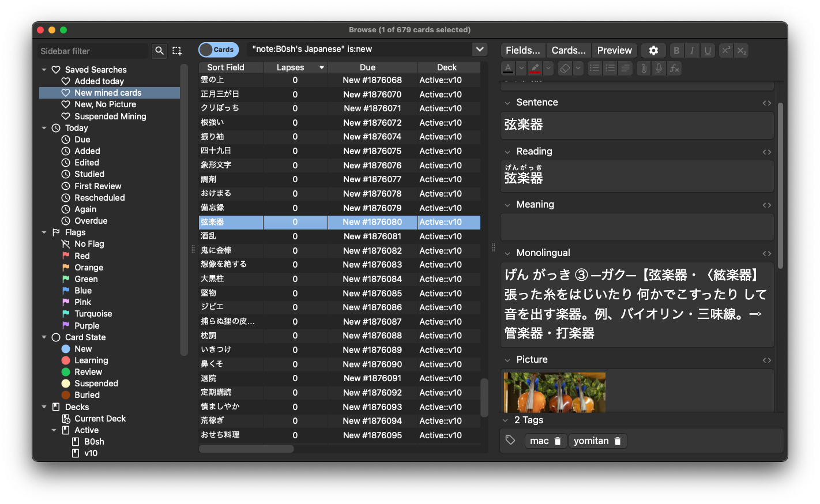Screen dimensions: 820x504
Task: Open the search history dropdown arrow
Action: point(480,49)
